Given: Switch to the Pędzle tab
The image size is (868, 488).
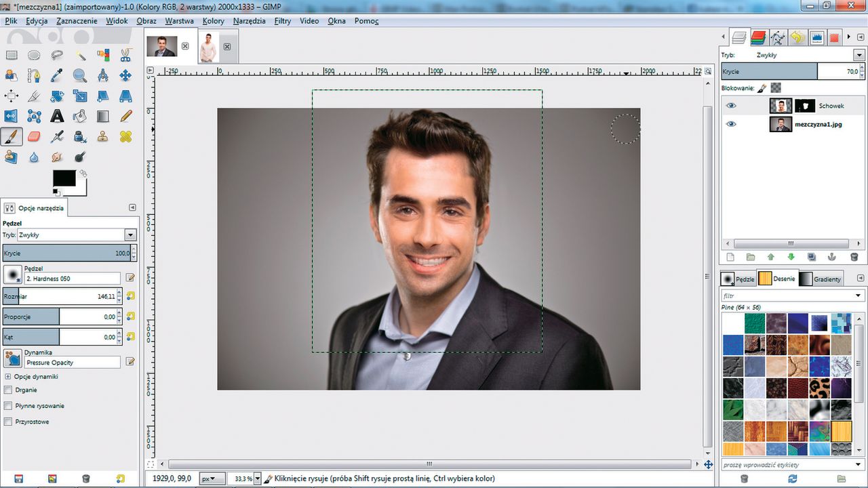Looking at the screenshot, I should click(738, 279).
